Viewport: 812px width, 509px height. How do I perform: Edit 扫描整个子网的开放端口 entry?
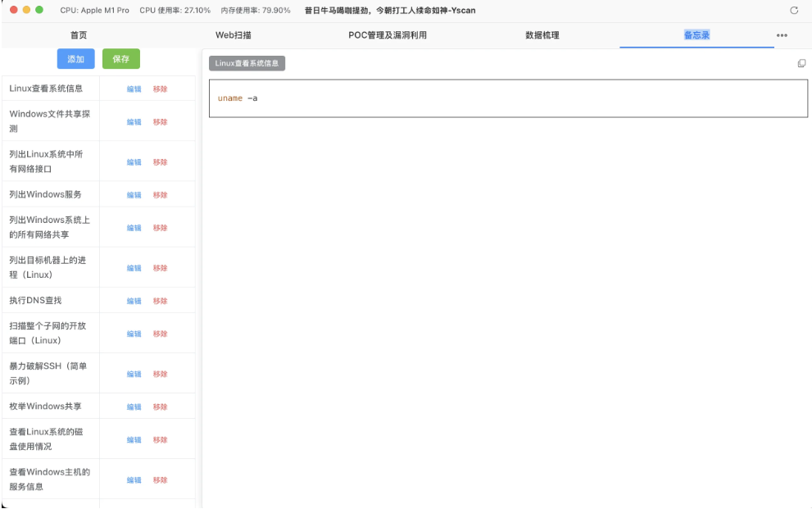tap(134, 334)
